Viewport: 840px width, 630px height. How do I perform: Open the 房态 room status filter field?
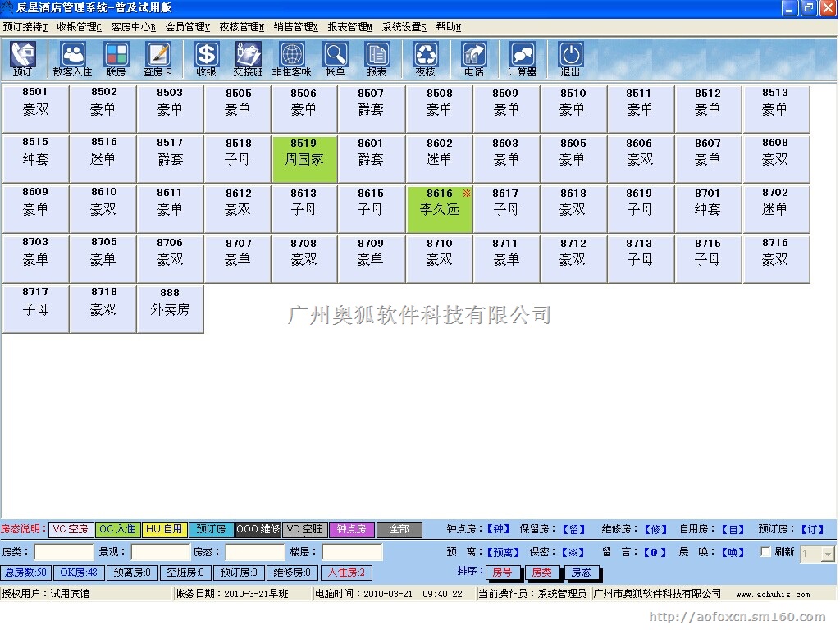point(254,552)
